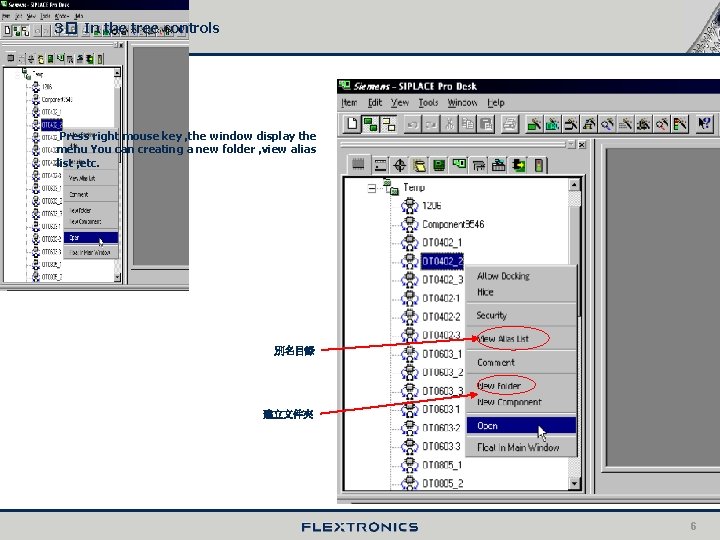Close the docked tree panel
The height and width of the screenshot is (540, 720).
tap(582, 145)
